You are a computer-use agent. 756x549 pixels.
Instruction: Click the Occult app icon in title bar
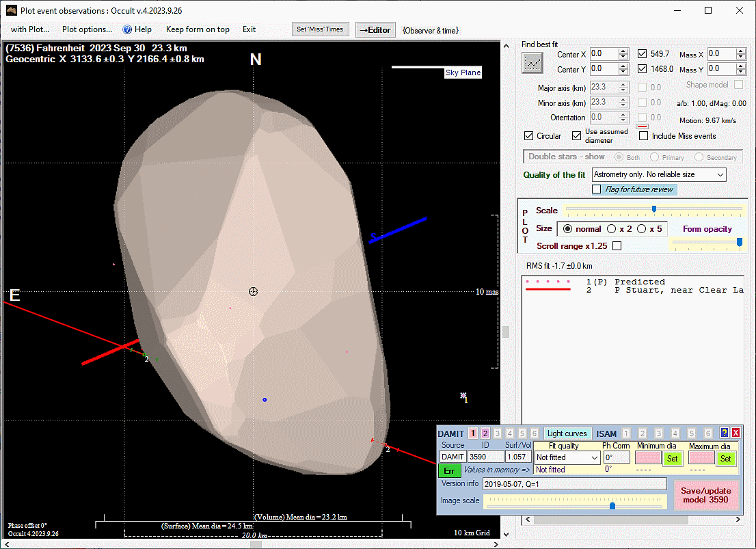[11, 11]
